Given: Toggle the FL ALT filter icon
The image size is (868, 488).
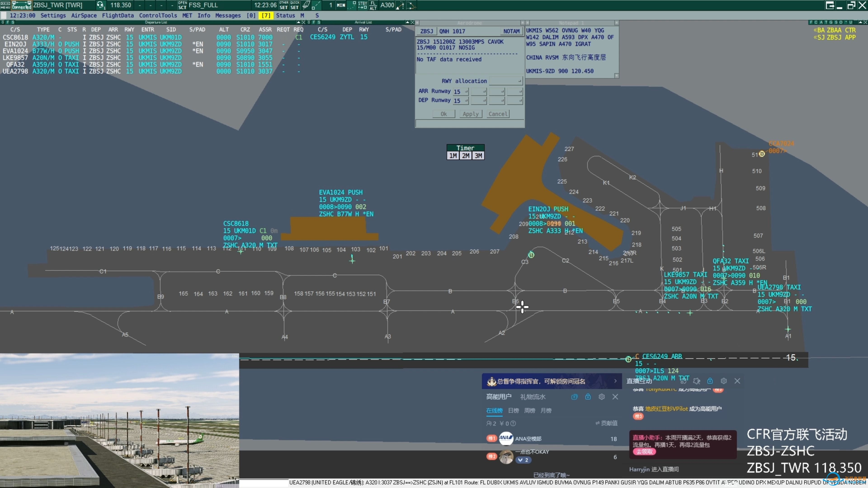Looking at the screenshot, I should point(373,5).
